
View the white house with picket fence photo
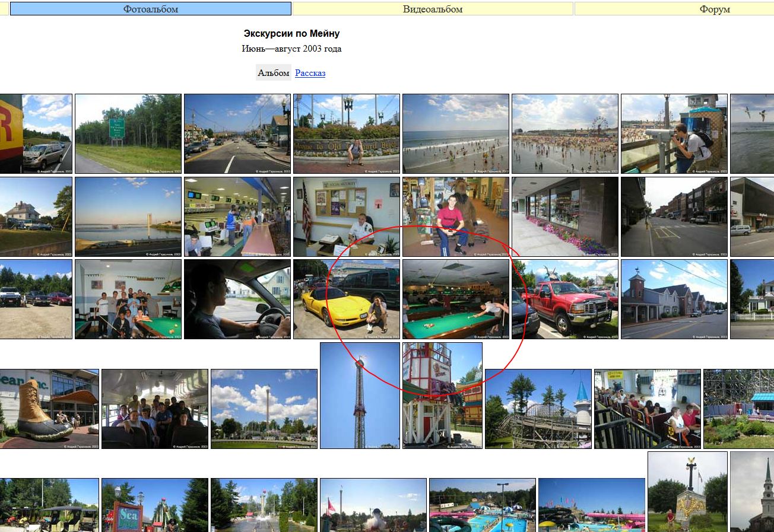click(x=752, y=299)
